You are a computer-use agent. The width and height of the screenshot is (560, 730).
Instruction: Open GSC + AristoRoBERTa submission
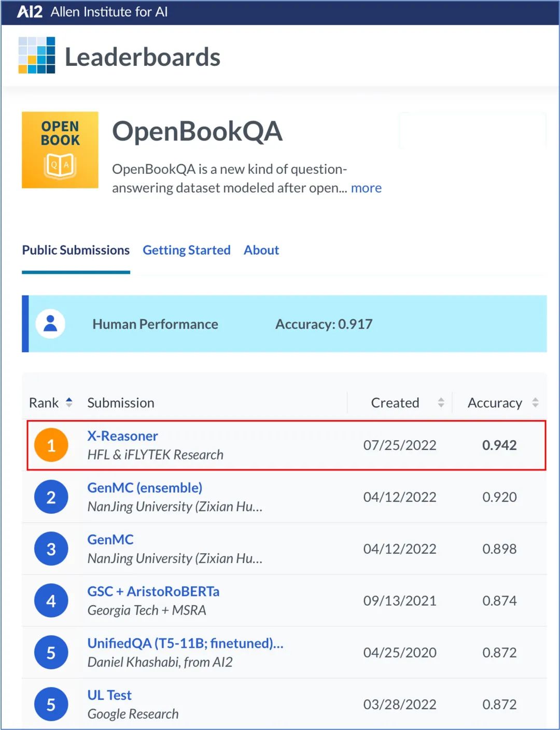click(153, 592)
